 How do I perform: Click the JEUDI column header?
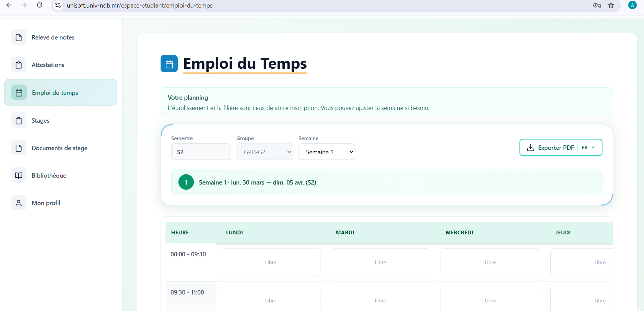(563, 232)
